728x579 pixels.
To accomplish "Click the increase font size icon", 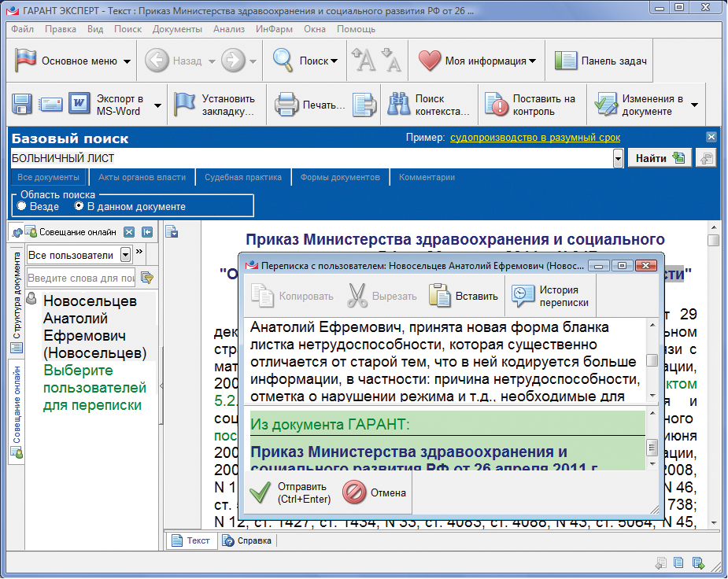I will pos(363,61).
